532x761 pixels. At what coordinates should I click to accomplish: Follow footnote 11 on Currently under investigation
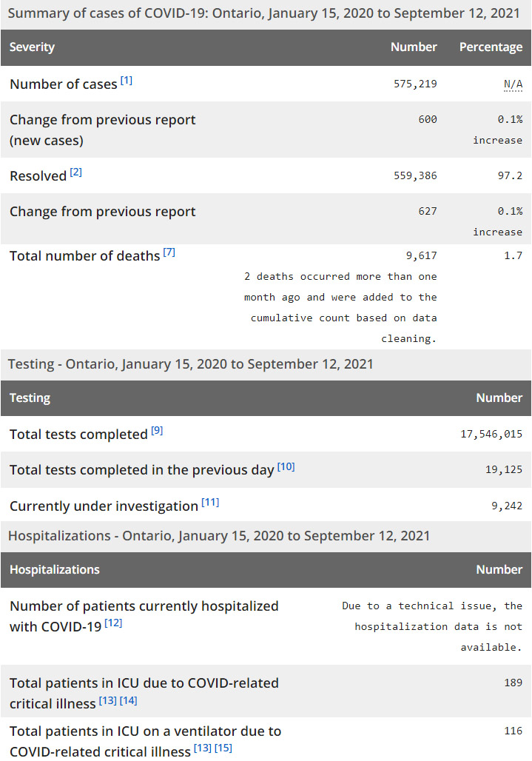tap(210, 503)
